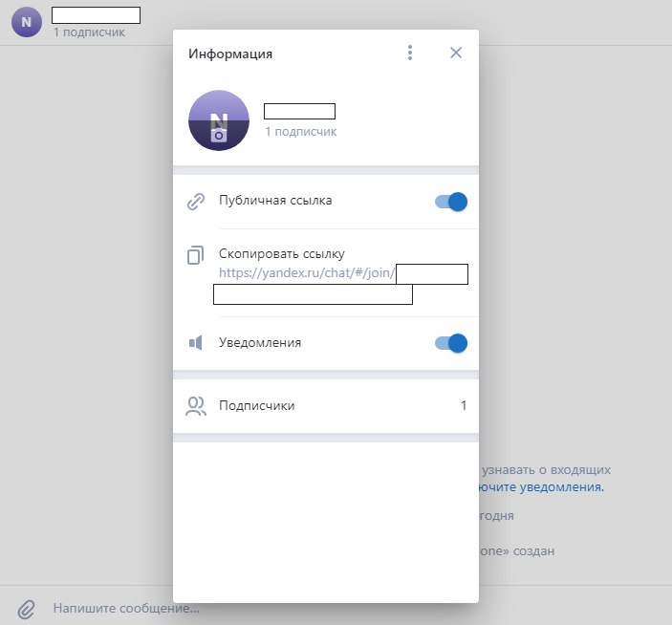Click '1 подписчик' under channel name in panel

301,132
